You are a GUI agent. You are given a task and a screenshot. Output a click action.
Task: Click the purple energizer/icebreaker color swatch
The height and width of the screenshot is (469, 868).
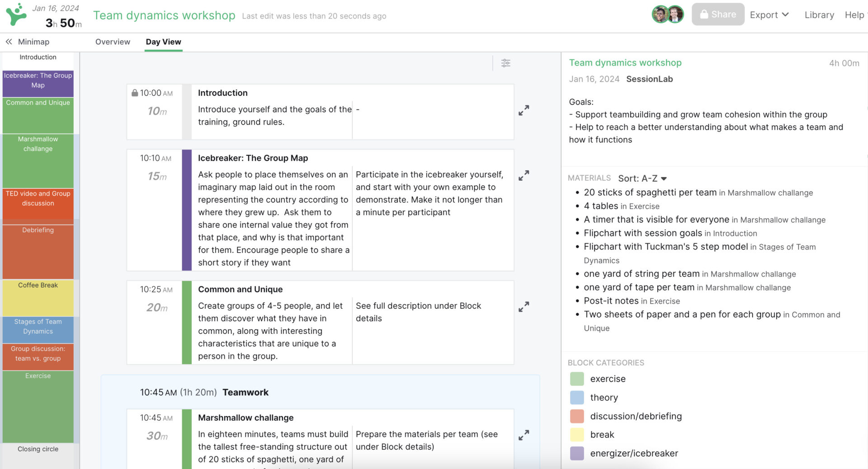(x=577, y=453)
